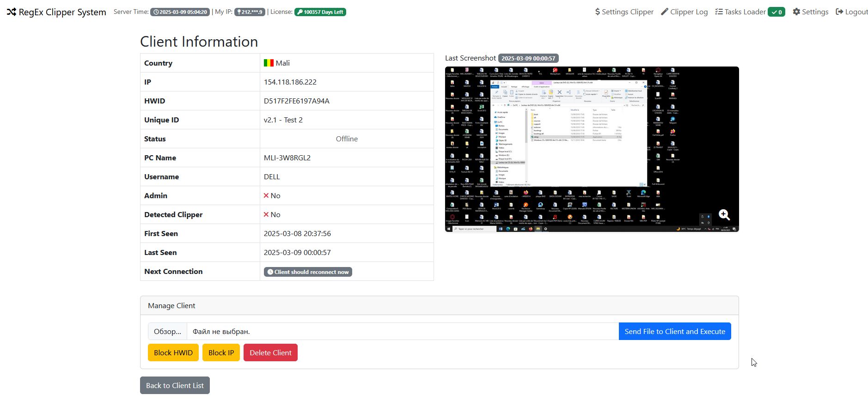
Task: Click the Mali flag icon in the Country row
Action: pyautogui.click(x=269, y=63)
